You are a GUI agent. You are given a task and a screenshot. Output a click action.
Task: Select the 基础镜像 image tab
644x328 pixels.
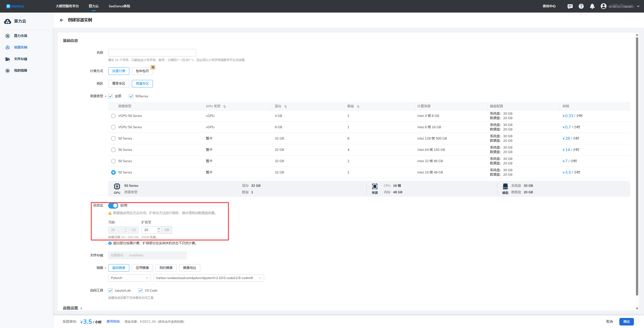tap(119, 268)
